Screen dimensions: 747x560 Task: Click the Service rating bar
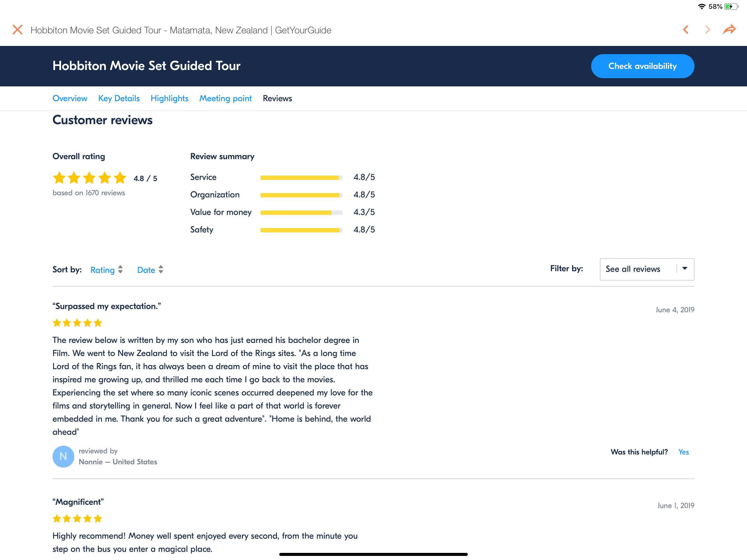[x=301, y=177]
